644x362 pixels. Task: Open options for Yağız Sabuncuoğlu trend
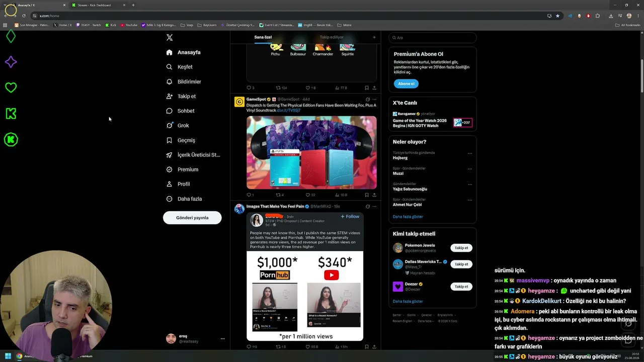(470, 185)
